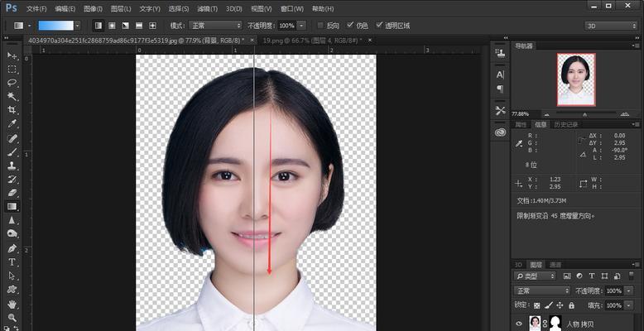Select the Crop tool
Viewport: 644px width, 331px height.
click(x=12, y=110)
